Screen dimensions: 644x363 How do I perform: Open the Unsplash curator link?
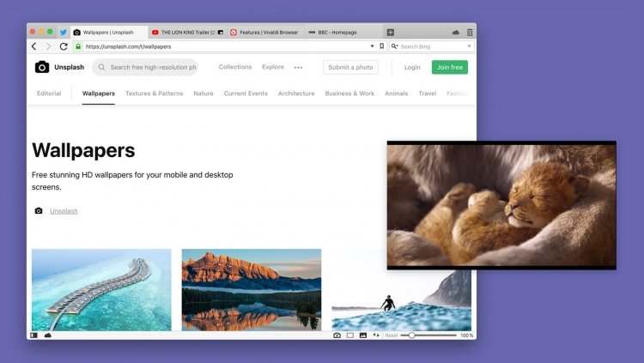pos(64,211)
